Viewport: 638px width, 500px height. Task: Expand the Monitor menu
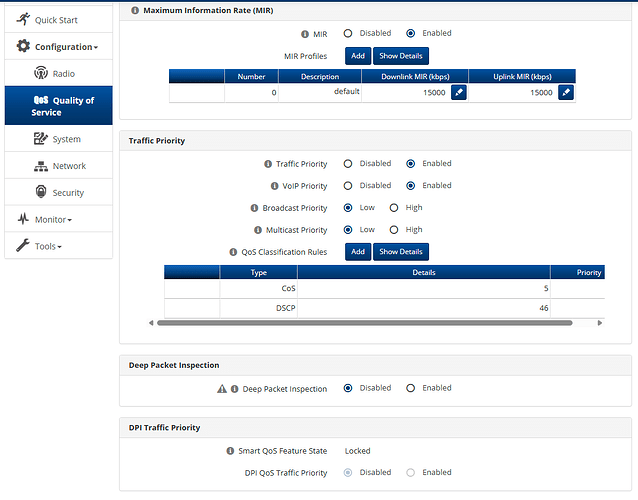coord(59,219)
